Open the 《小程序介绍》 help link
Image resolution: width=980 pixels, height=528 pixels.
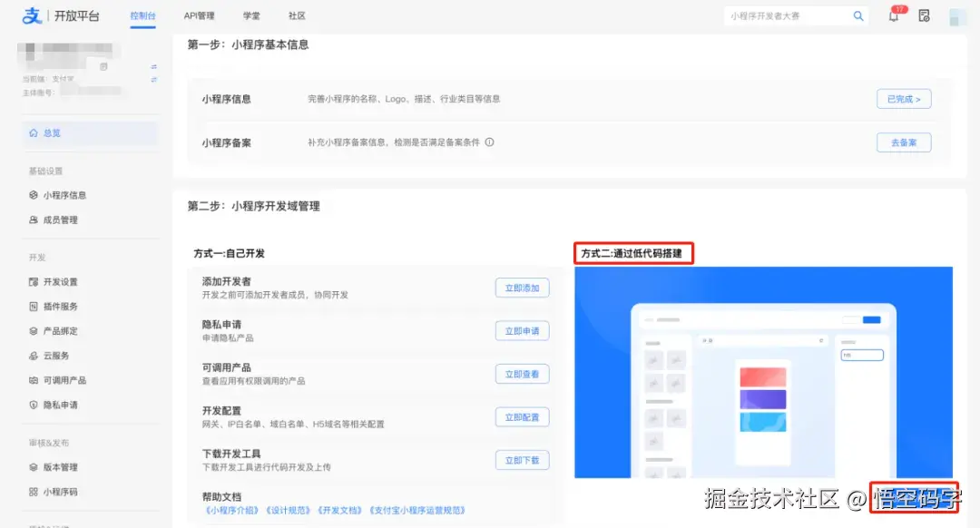pos(232,511)
